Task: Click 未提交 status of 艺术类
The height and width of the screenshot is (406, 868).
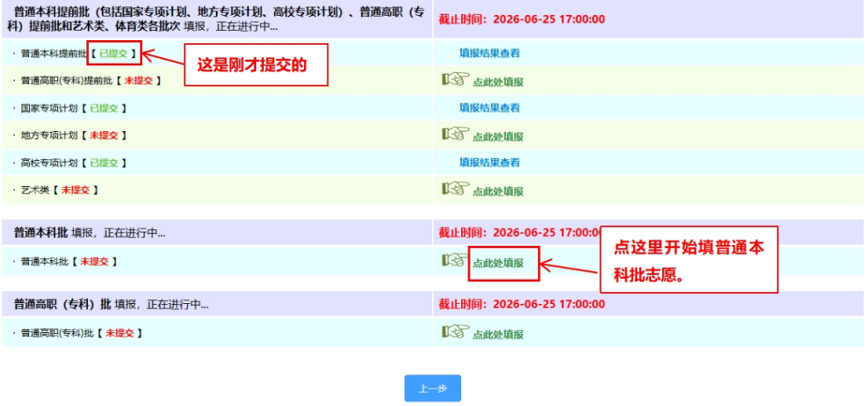Action: point(75,190)
